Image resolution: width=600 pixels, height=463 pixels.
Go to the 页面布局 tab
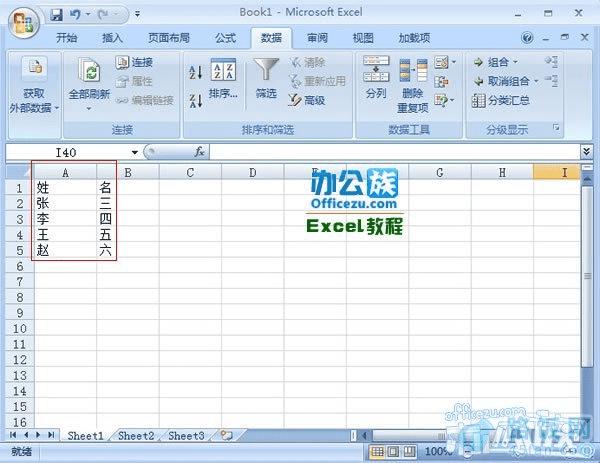click(x=169, y=38)
